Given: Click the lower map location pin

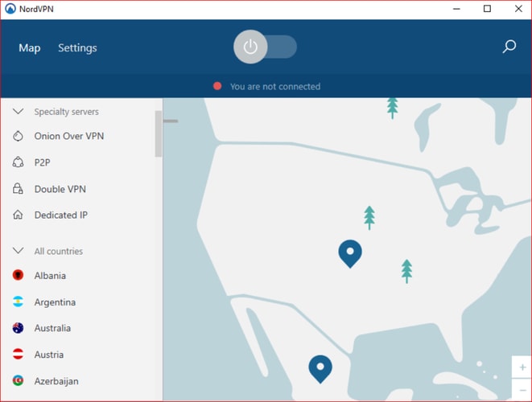Looking at the screenshot, I should [320, 367].
